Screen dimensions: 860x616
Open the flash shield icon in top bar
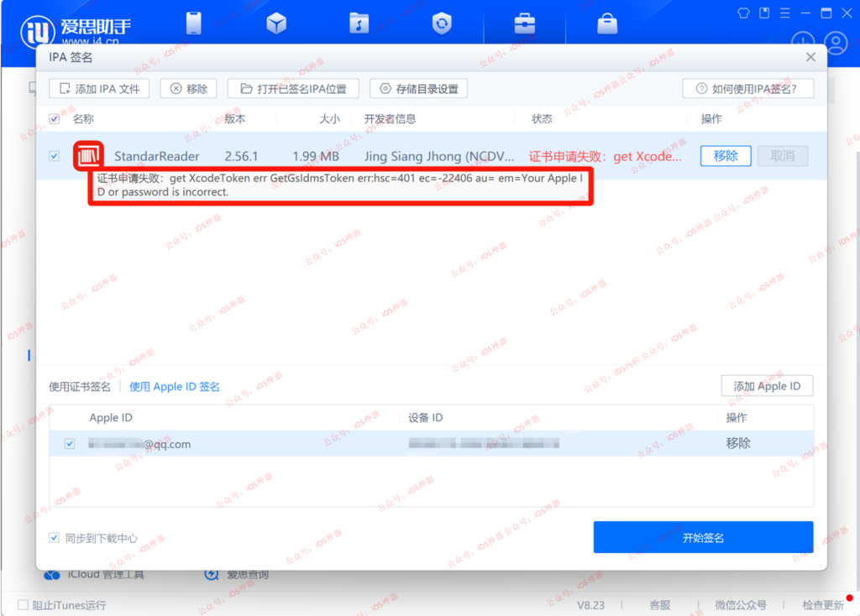(x=442, y=23)
